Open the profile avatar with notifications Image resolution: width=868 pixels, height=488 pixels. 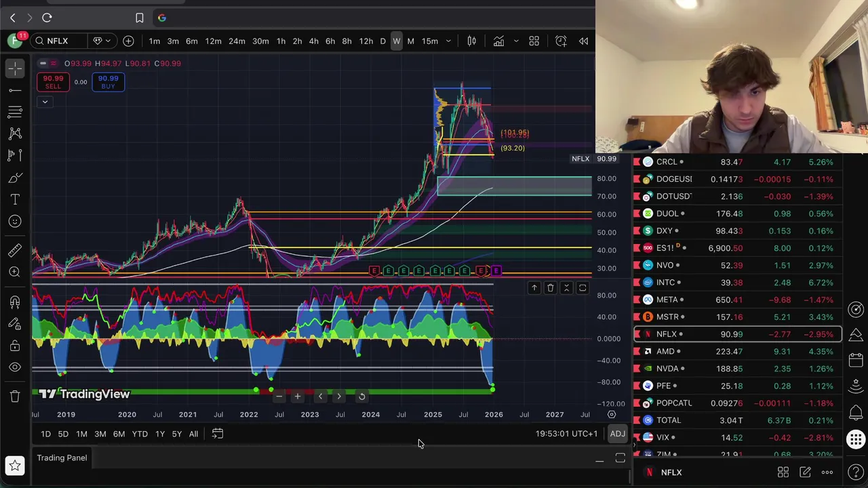[x=15, y=41]
